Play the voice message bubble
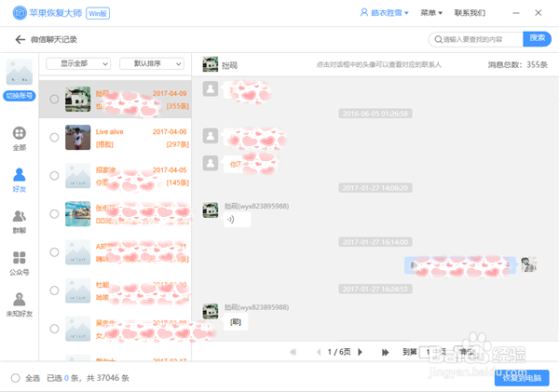The height and width of the screenshot is (392, 559). point(237,220)
